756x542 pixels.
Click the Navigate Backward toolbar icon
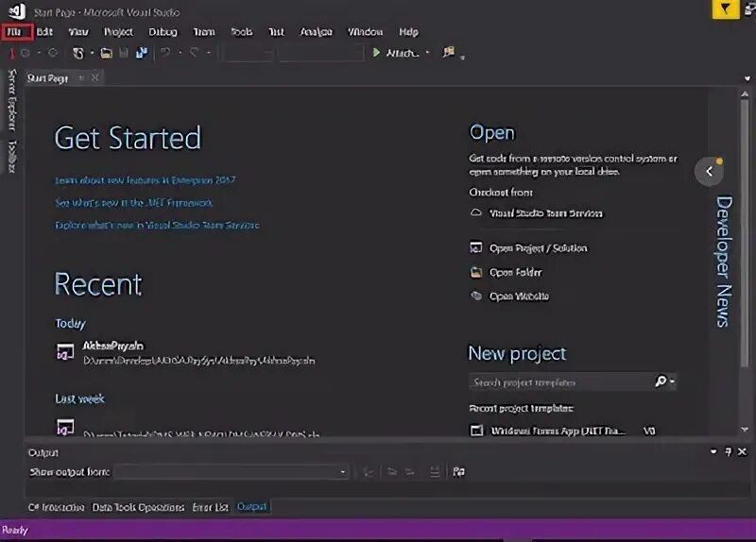pyautogui.click(x=26, y=53)
